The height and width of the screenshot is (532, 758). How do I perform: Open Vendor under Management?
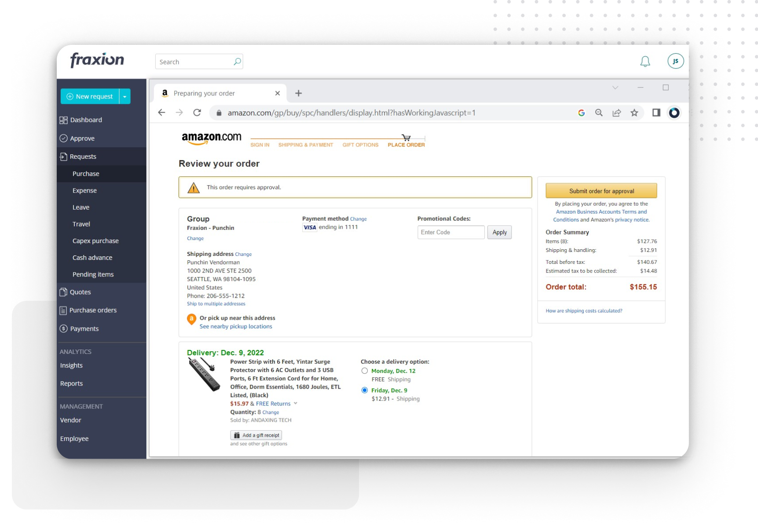pos(71,420)
